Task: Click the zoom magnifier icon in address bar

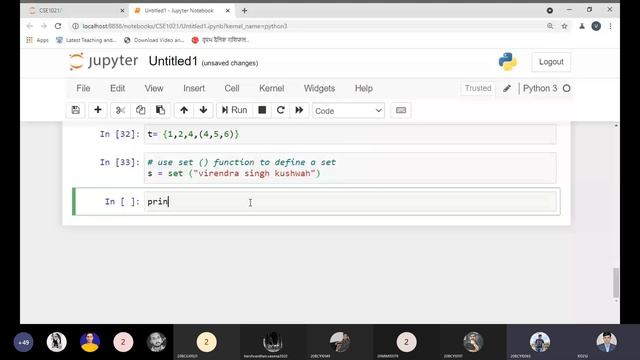Action: [x=550, y=26]
